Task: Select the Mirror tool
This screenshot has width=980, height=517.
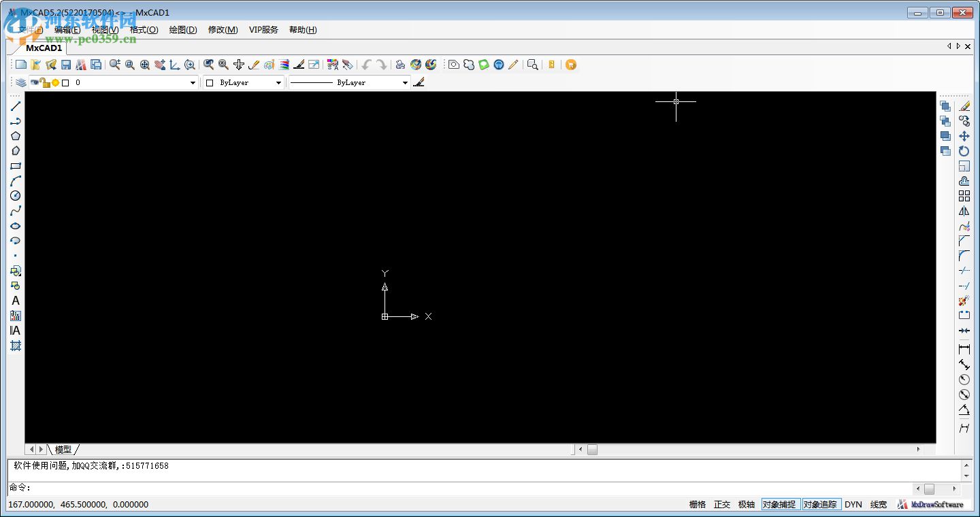Action: (964, 211)
